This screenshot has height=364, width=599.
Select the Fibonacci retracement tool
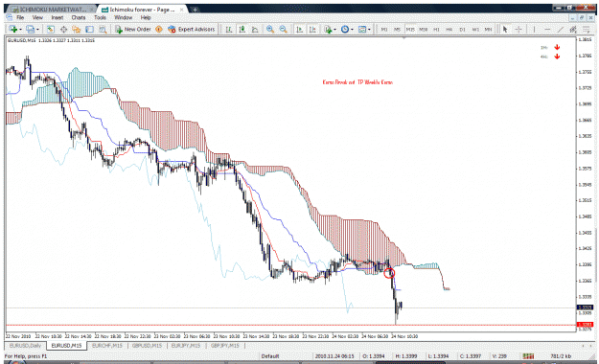point(586,29)
